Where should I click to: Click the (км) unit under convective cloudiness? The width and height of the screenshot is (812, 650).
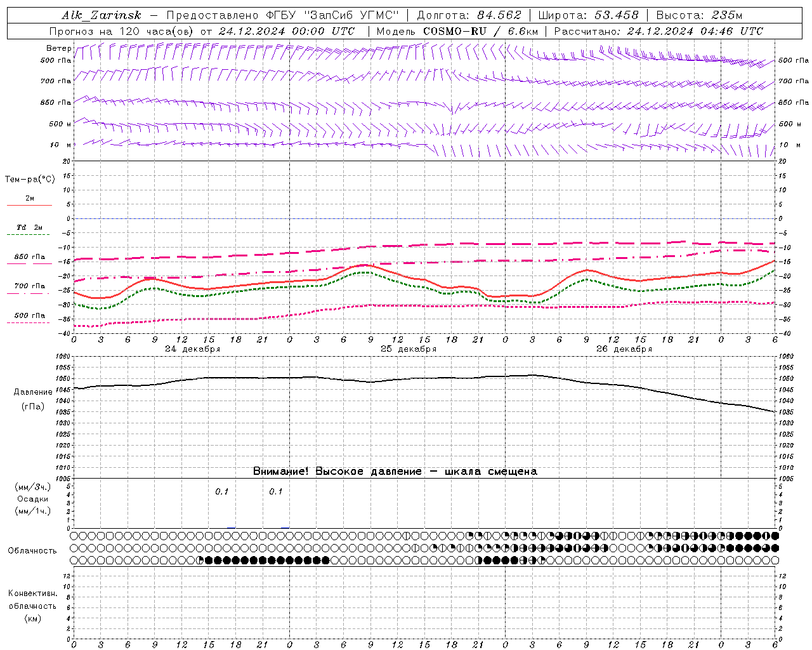click(x=32, y=618)
